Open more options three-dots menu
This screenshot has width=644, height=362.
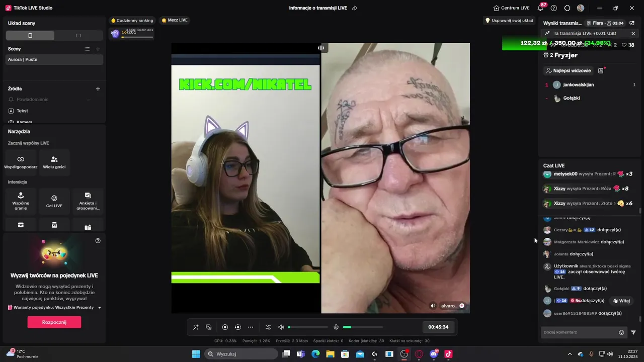[251, 327]
